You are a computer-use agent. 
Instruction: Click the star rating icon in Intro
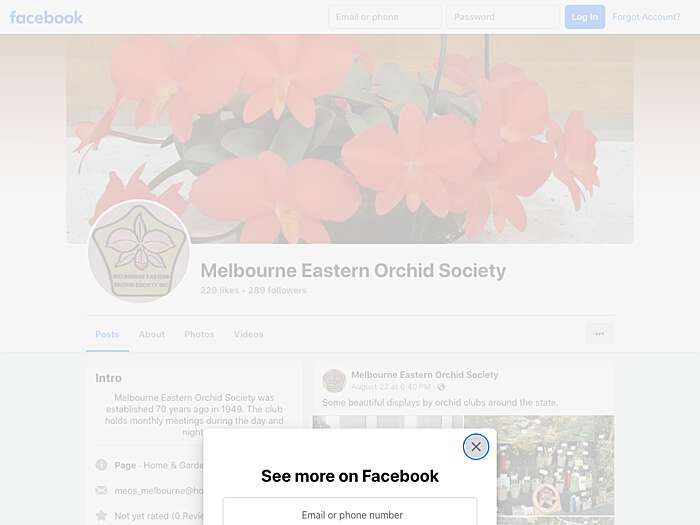pyautogui.click(x=101, y=515)
